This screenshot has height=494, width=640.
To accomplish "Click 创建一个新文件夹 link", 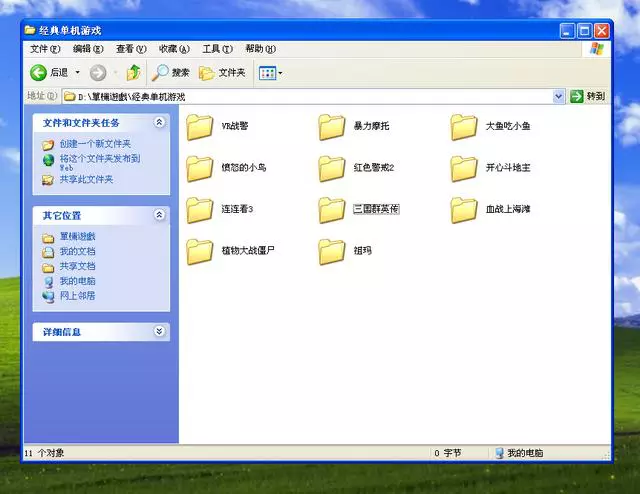I will [x=95, y=144].
